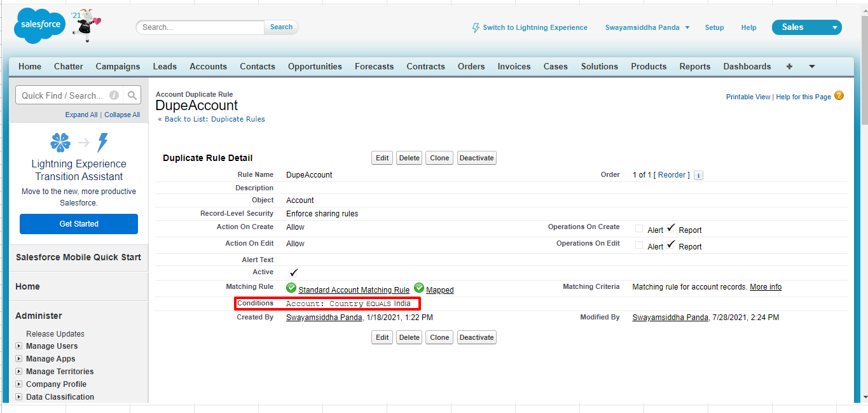Open Setup link in header
This screenshot has width=868, height=413.
(x=714, y=28)
